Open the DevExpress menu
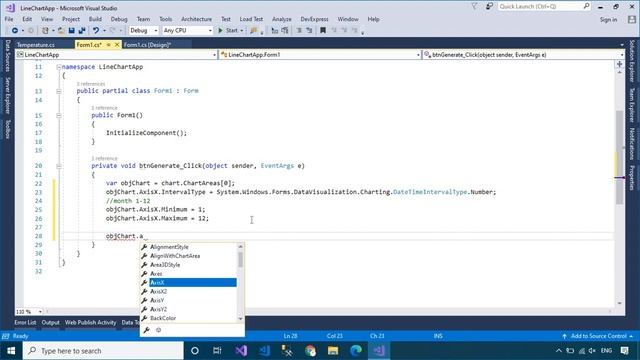 314,19
